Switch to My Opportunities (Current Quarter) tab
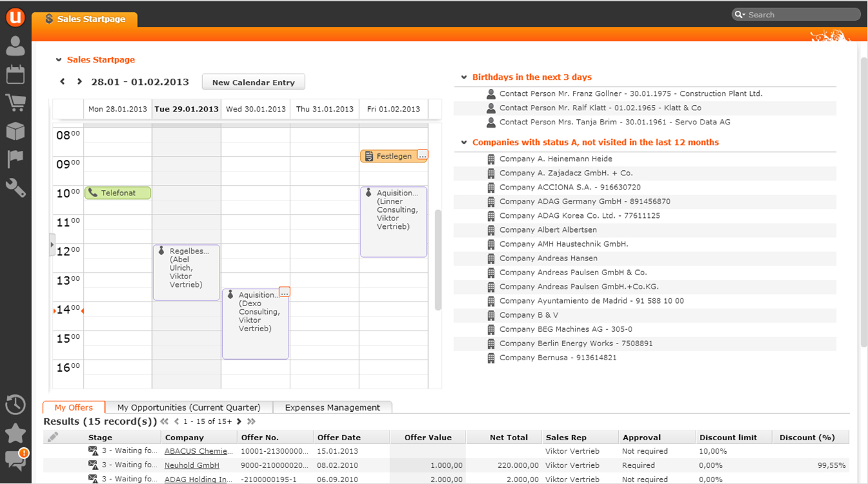The image size is (868, 484). [x=189, y=407]
